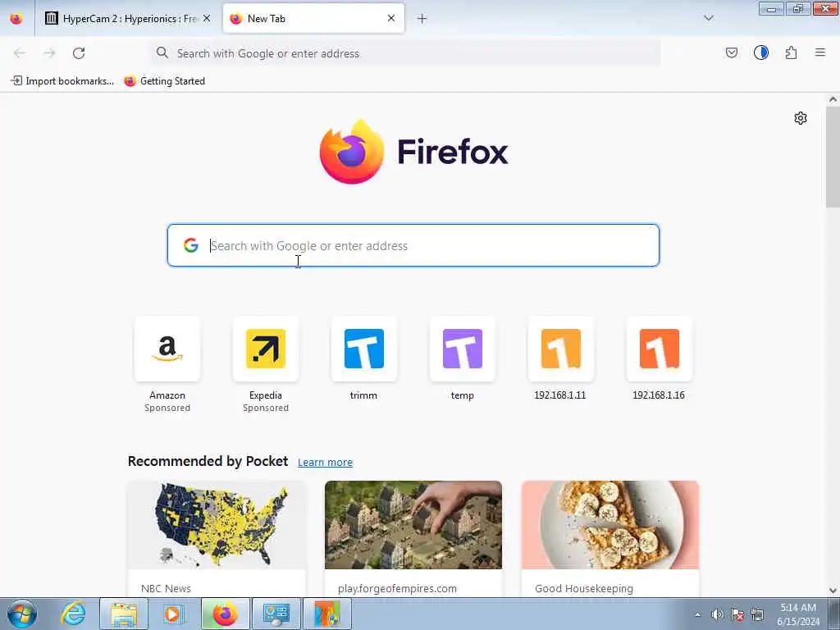Click the Recommended by Pocket heading
840x630 pixels.
(208, 461)
